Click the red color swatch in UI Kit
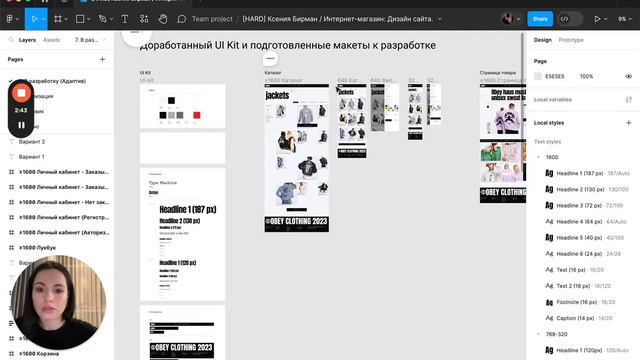 (197, 115)
